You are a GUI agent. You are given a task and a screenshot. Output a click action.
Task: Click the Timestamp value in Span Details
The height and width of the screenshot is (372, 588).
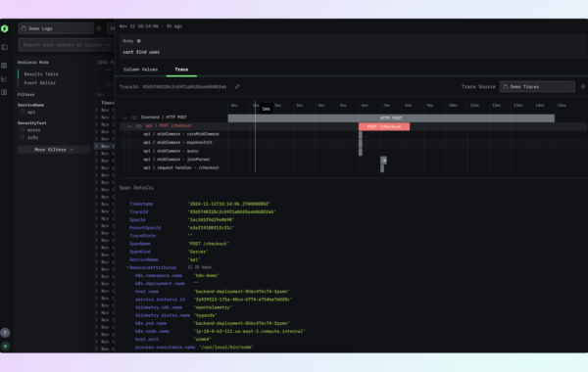[x=229, y=204]
